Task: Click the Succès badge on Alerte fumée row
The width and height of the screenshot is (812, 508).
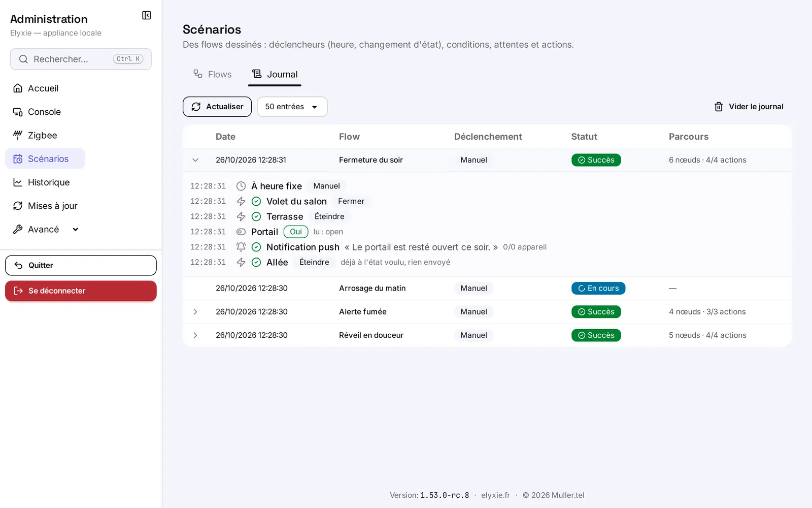Action: click(x=596, y=312)
